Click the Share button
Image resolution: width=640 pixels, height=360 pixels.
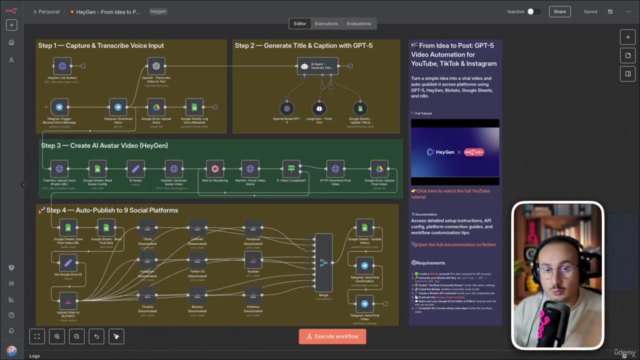point(560,12)
